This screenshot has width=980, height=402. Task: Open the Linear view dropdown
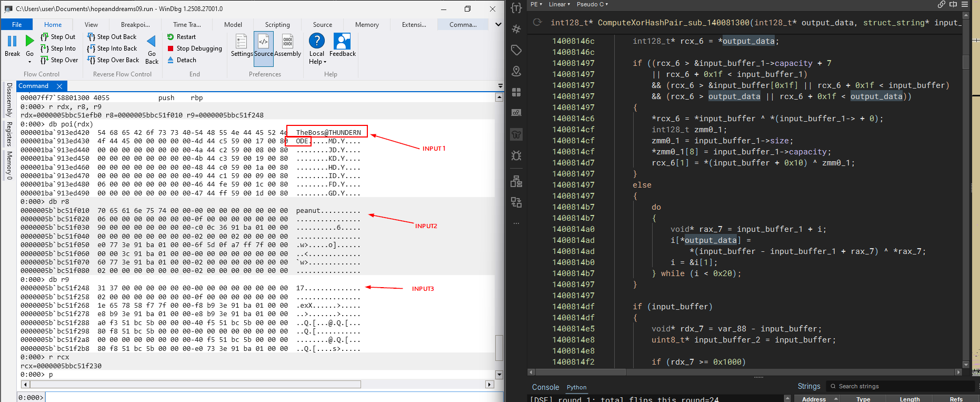pos(559,4)
